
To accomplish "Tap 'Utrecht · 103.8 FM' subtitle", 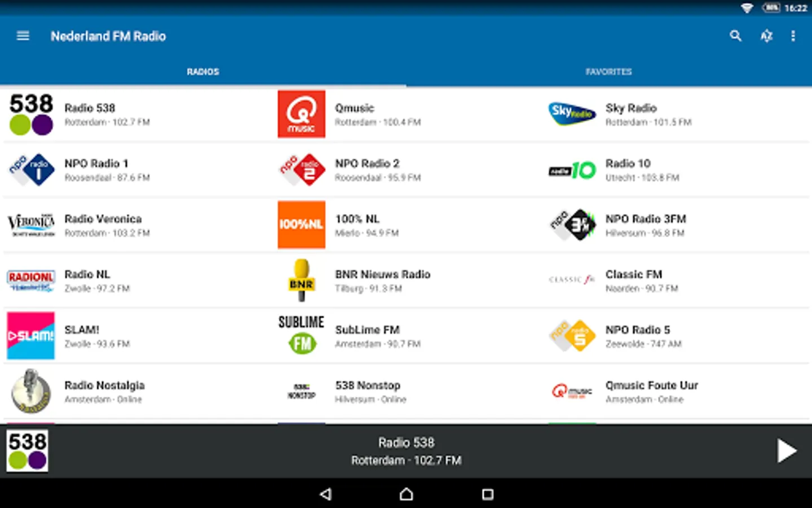I will pyautogui.click(x=642, y=178).
